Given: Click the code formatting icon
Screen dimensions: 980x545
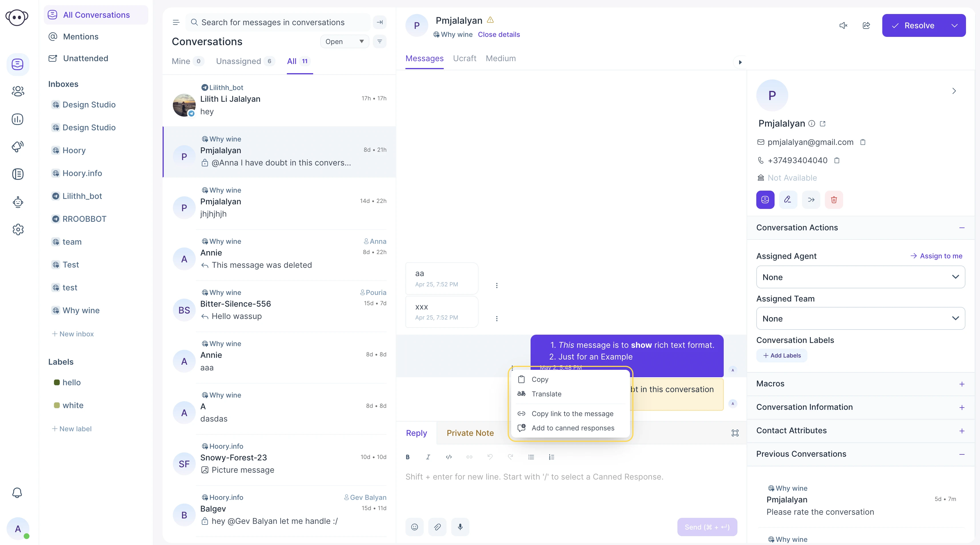Looking at the screenshot, I should tap(448, 457).
